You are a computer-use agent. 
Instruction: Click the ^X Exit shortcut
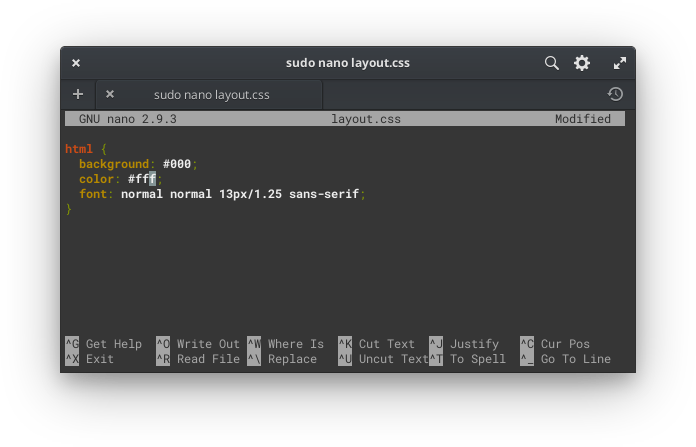tap(90, 359)
